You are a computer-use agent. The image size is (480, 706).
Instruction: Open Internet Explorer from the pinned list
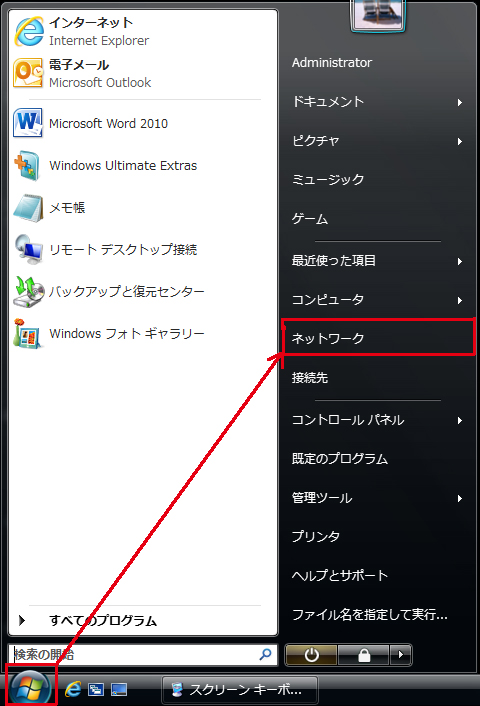pos(143,31)
